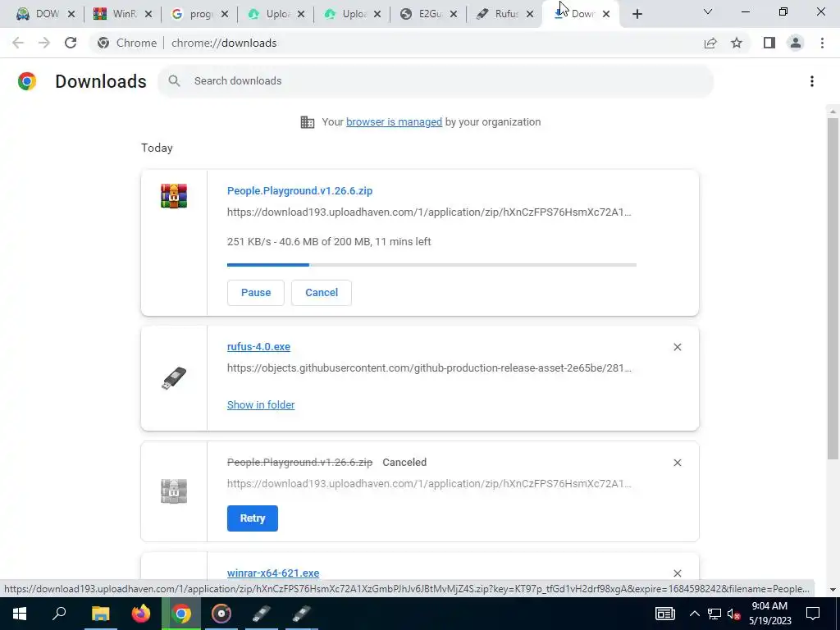
Task: Click the taskbar clock showing 9:04 AM
Action: point(769,614)
